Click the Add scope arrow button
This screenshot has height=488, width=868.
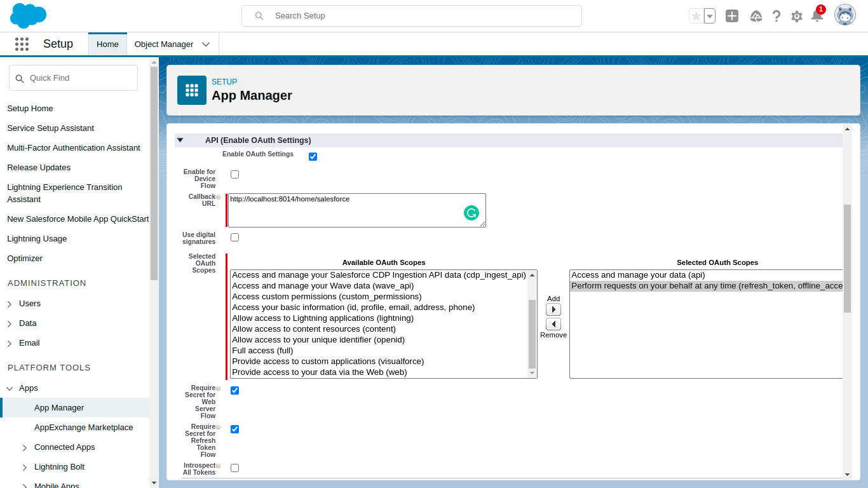click(553, 309)
